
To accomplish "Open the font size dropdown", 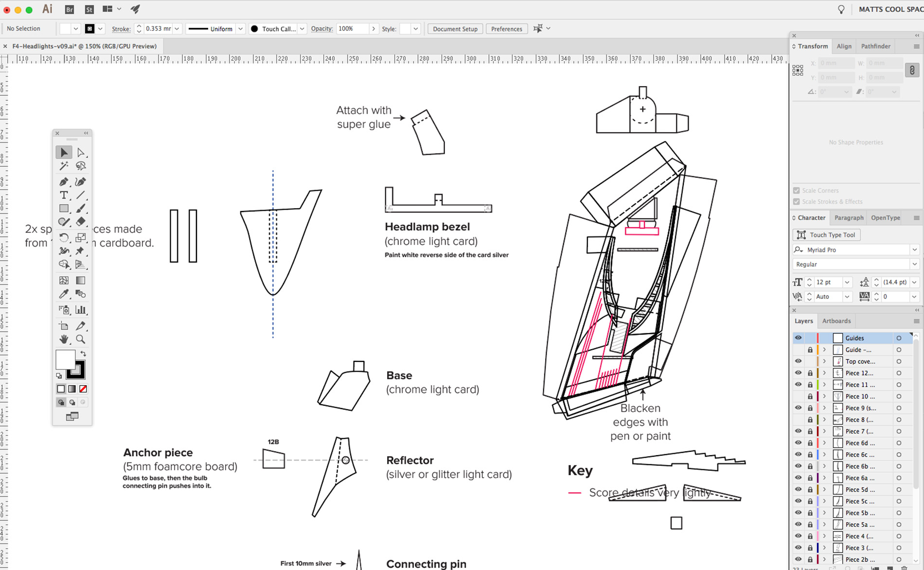I will point(847,282).
